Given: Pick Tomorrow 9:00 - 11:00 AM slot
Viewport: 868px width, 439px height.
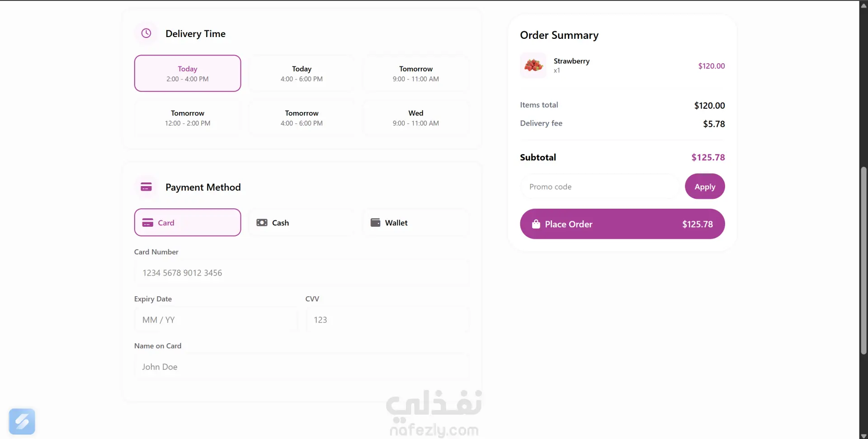Looking at the screenshot, I should pos(415,73).
